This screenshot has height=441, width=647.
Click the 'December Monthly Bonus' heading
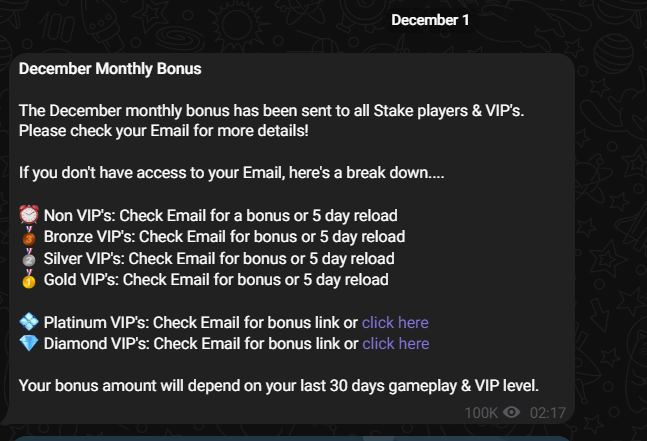tap(110, 69)
